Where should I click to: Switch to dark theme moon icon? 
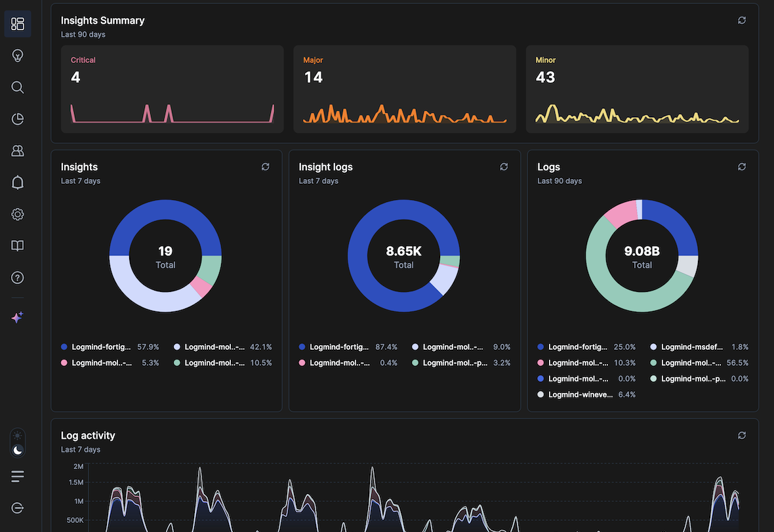coord(17,450)
